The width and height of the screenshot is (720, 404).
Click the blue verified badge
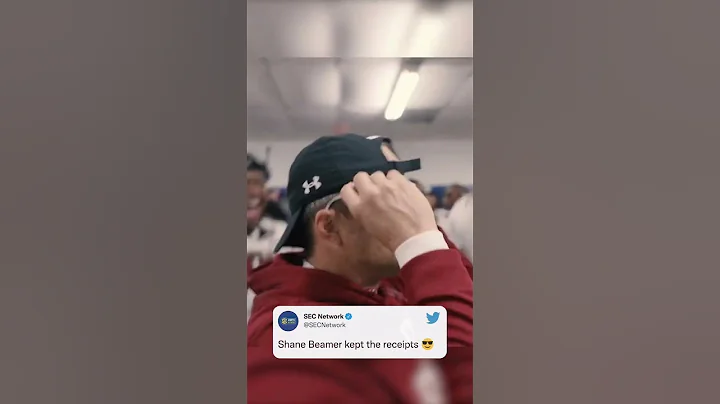pyautogui.click(x=349, y=316)
